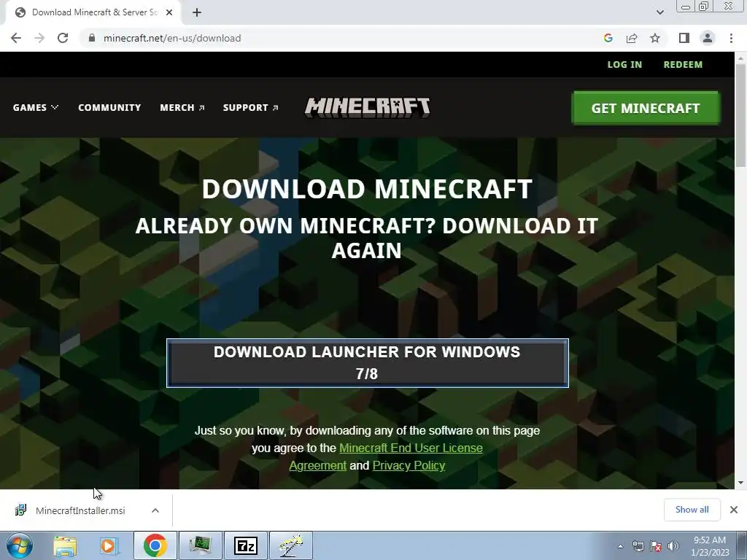Open Windows Explorer from the taskbar
747x560 pixels.
65,545
